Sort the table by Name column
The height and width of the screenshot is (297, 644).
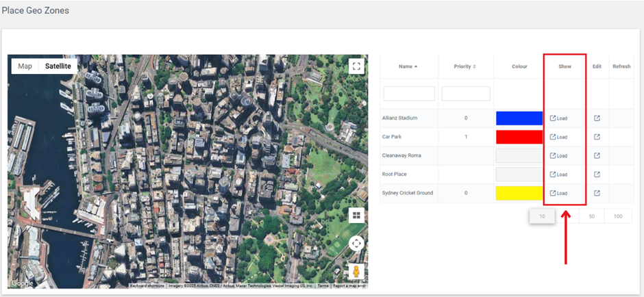tap(408, 66)
